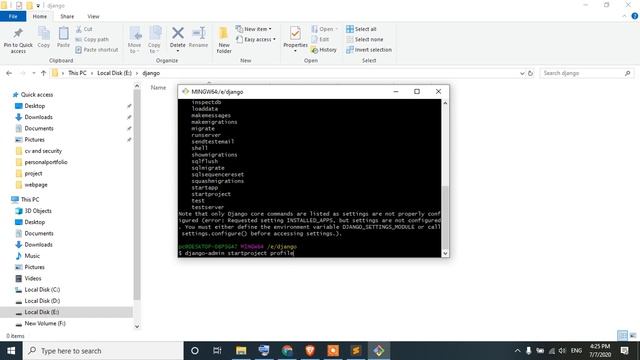Open the File tab
Image resolution: width=640 pixels, height=360 pixels.
[13, 16]
